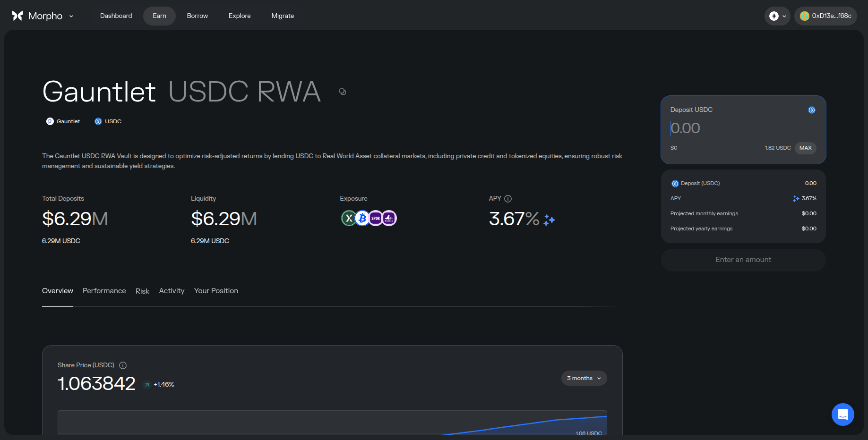868x440 pixels.
Task: Click the Liquidity $6.29M value
Action: (224, 219)
